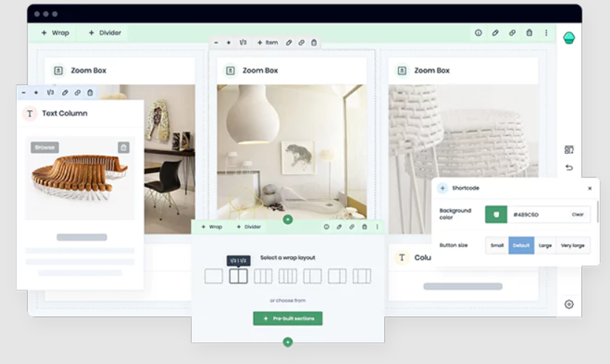Select the Small button size option
This screenshot has width=610, height=364.
point(497,246)
